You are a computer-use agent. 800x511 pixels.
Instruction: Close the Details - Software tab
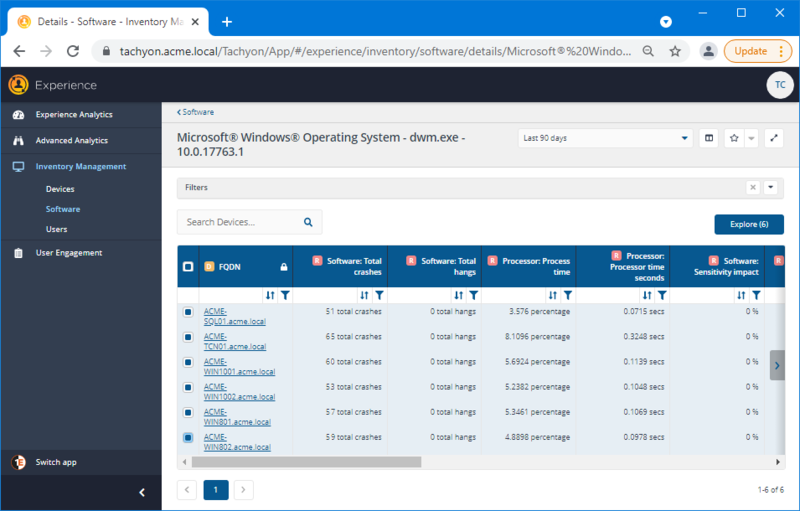pos(195,22)
